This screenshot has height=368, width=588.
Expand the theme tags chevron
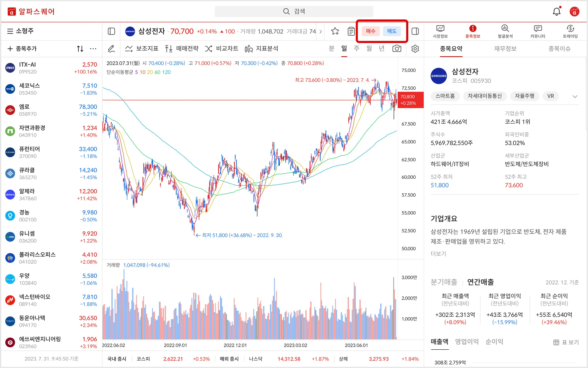pos(575,96)
